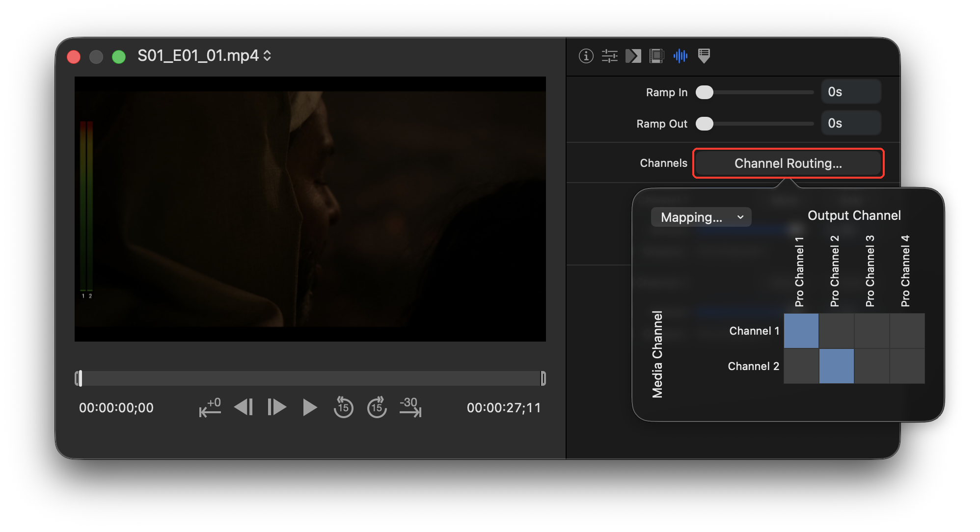Open the film strip video inspector icon

point(656,56)
